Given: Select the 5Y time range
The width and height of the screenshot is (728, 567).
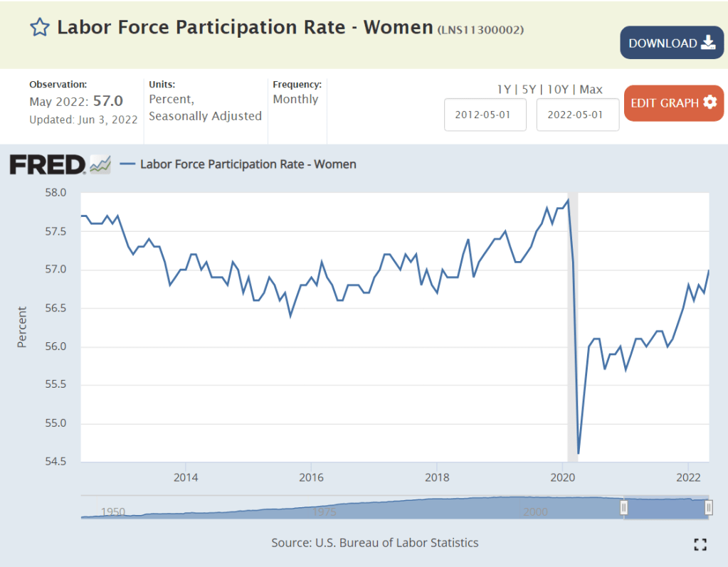Looking at the screenshot, I should (530, 89).
